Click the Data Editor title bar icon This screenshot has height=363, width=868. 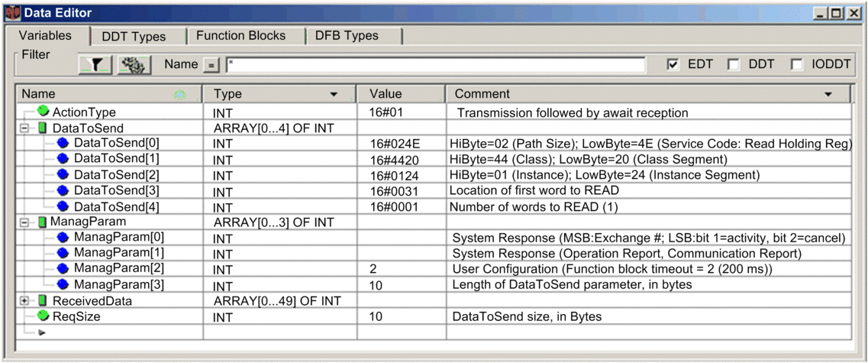click(13, 13)
